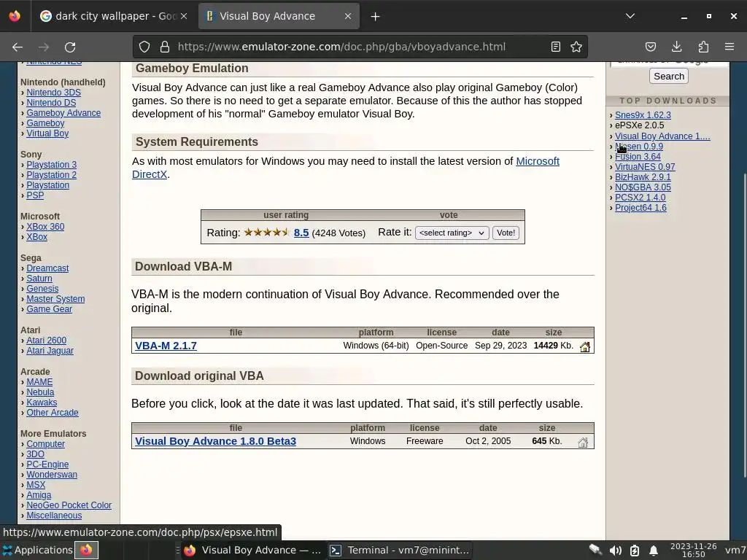Open Playstation 2 sidebar link

point(51,175)
